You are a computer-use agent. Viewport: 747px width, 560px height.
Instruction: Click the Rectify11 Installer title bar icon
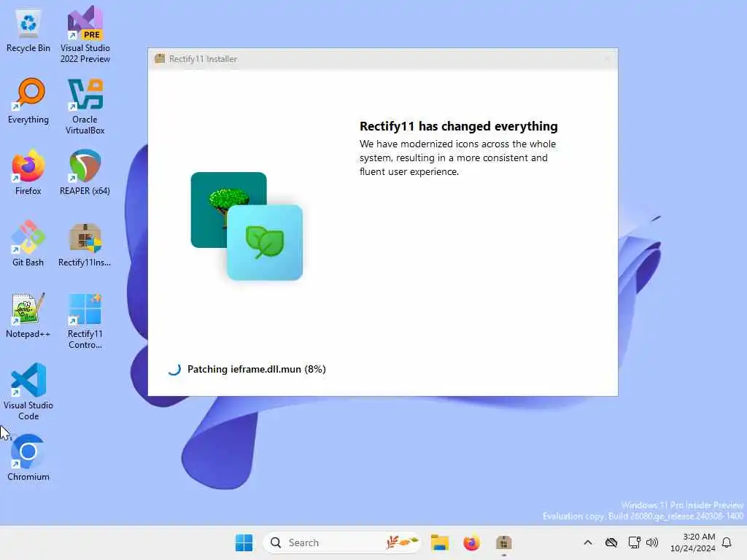pos(160,58)
